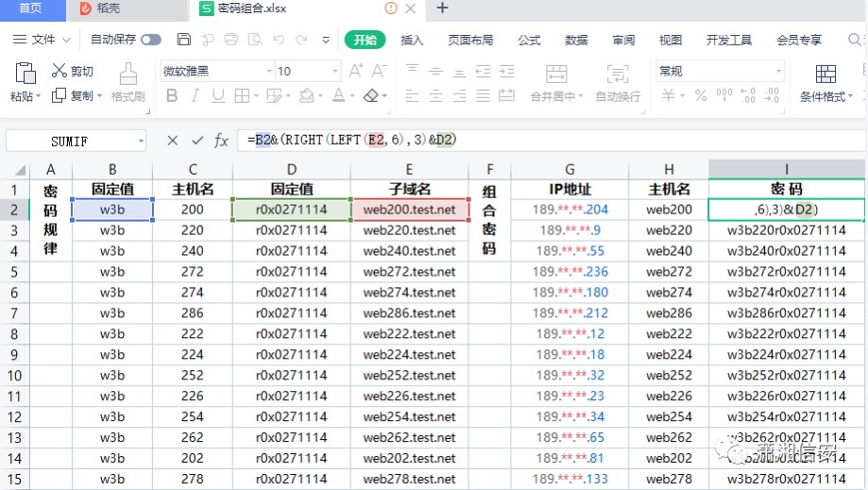This screenshot has height=490, width=868.
Task: Click the Print icon in quick toolbar
Action: tap(231, 40)
